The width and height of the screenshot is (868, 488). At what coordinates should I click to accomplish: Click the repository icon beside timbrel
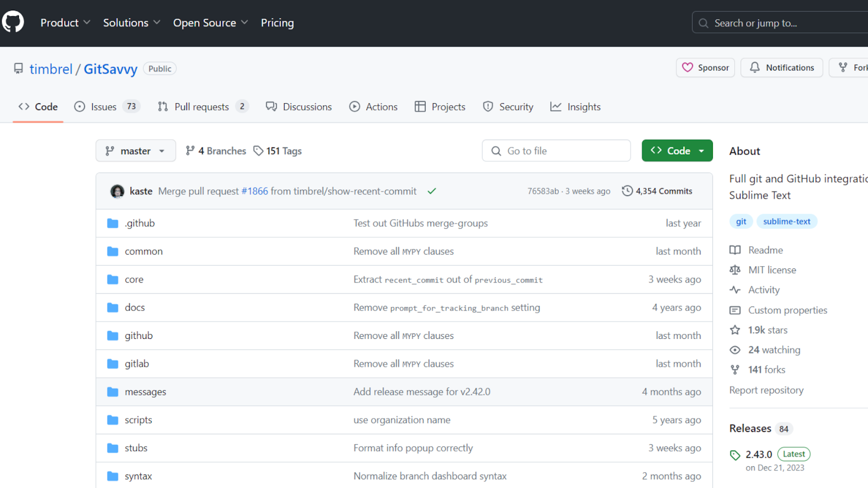(18, 68)
